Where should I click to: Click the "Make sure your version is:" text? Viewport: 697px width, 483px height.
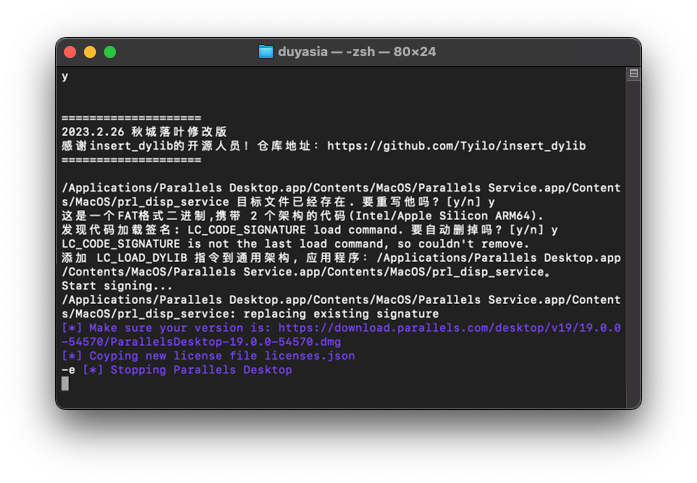pyautogui.click(x=180, y=328)
